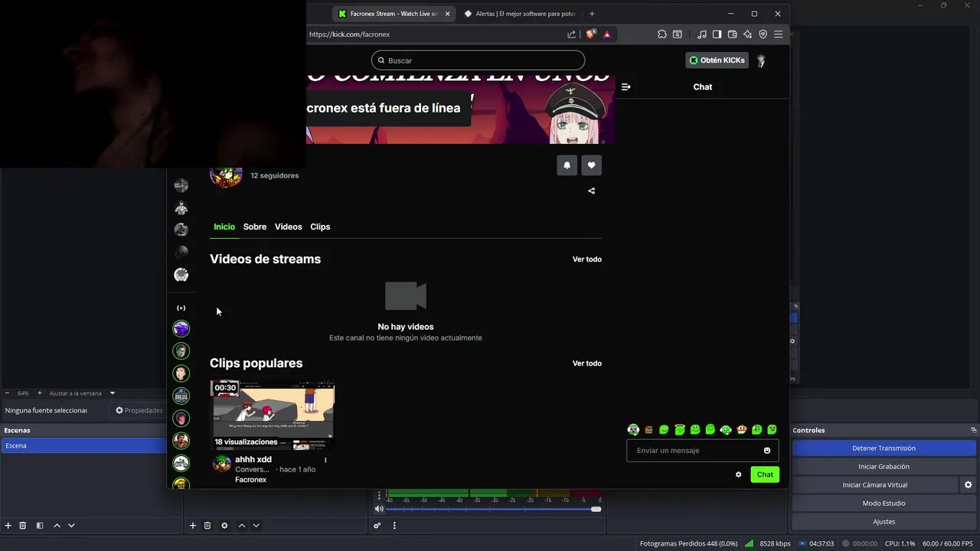Remove selected source trash icon in OBS
This screenshot has height=551, width=980.
[x=207, y=526]
